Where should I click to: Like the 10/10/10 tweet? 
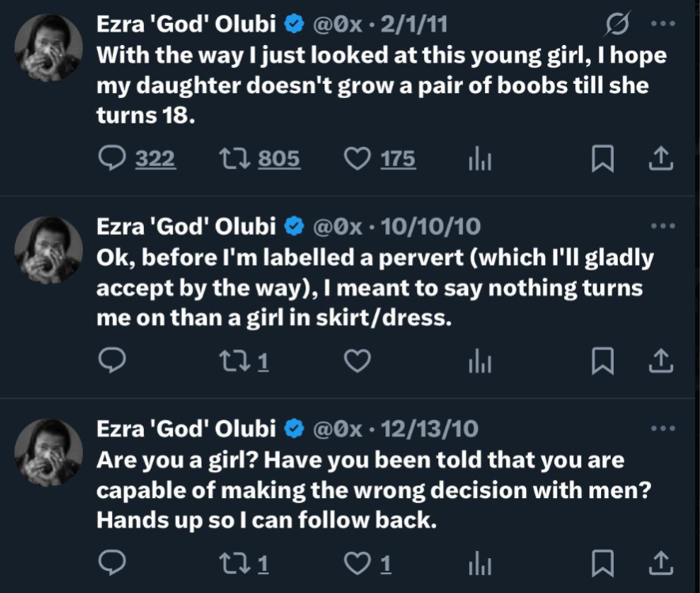click(x=358, y=361)
